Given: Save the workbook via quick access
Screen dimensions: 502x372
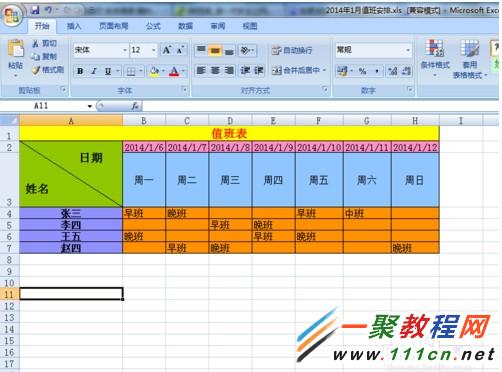Looking at the screenshot, I should [35, 10].
